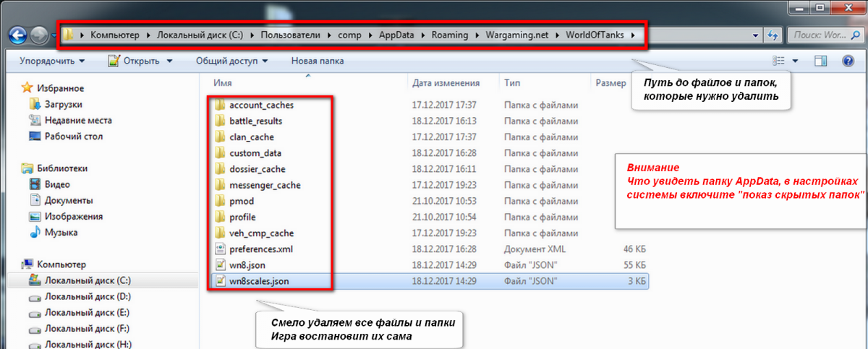Click the folder icon in address bar
The height and width of the screenshot is (349, 868).
69,34
